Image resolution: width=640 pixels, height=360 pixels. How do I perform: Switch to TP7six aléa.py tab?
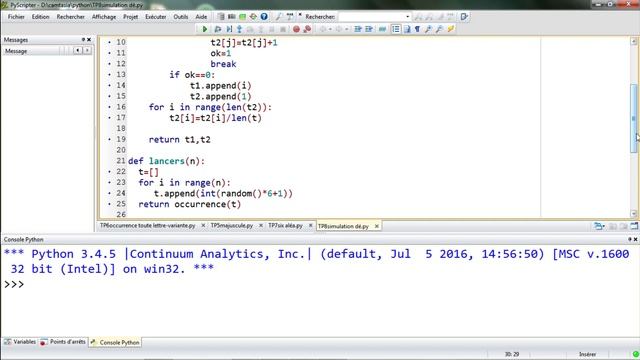coord(285,226)
